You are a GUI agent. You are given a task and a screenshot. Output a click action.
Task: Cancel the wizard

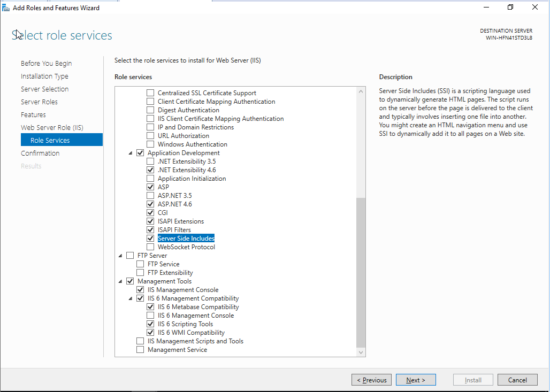click(517, 380)
